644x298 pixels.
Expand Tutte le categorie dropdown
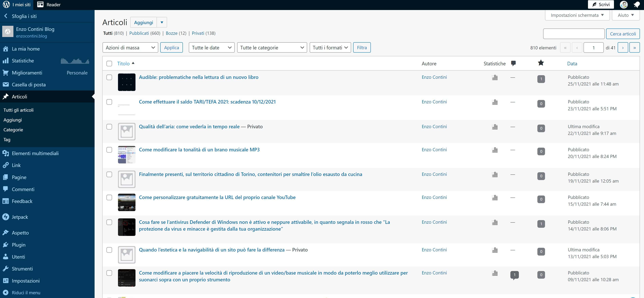pyautogui.click(x=272, y=48)
